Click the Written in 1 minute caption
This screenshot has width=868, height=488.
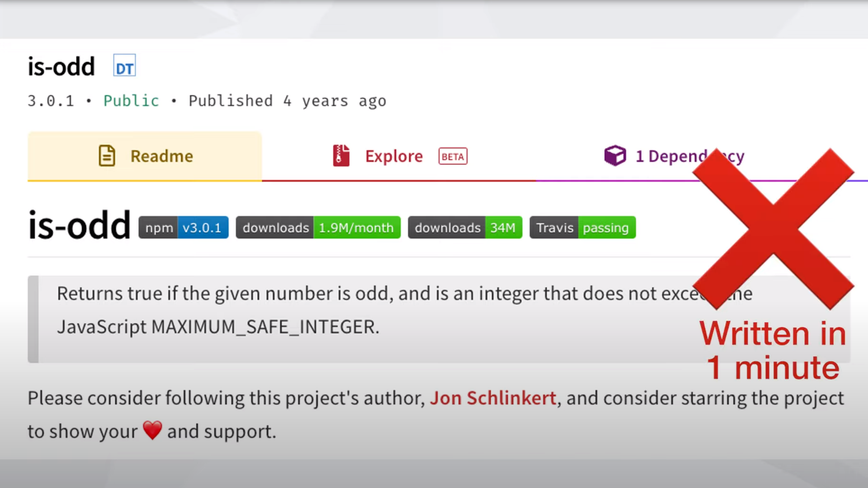click(773, 351)
